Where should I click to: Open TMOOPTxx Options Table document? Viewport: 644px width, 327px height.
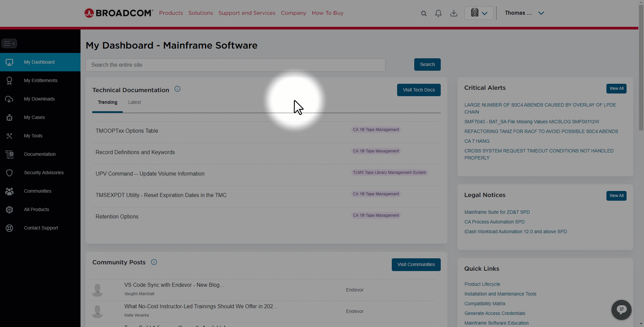point(127,131)
